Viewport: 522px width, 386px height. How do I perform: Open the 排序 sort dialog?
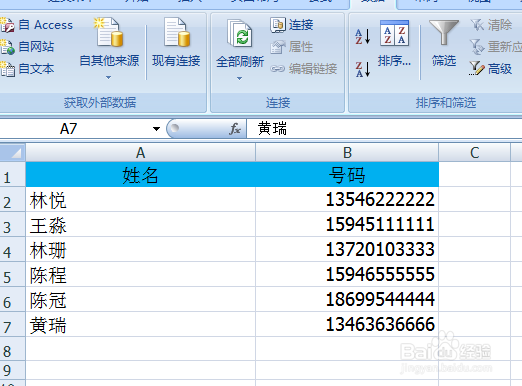[x=394, y=43]
